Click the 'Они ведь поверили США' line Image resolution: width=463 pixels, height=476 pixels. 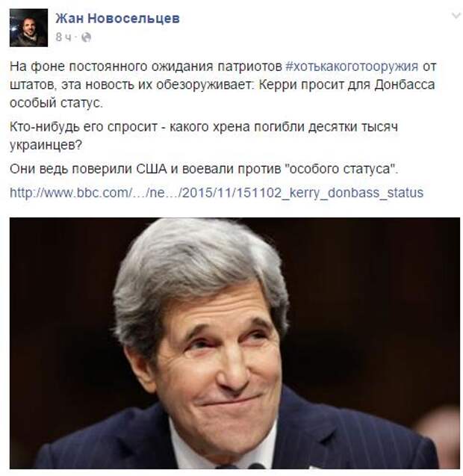[x=204, y=169]
